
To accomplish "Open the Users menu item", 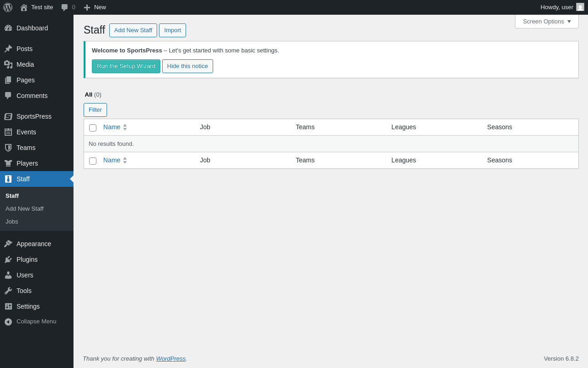I will pyautogui.click(x=37, y=275).
